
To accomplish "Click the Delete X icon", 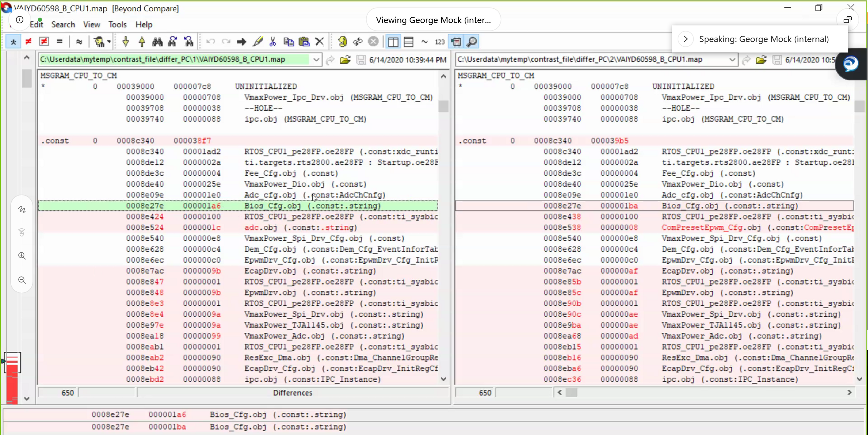I will pos(319,42).
